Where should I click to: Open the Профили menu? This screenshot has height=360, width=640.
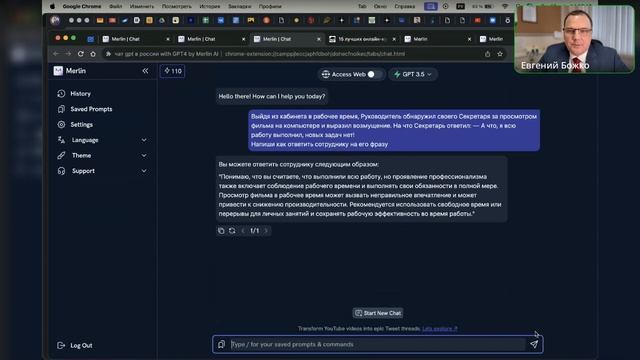[x=270, y=6]
